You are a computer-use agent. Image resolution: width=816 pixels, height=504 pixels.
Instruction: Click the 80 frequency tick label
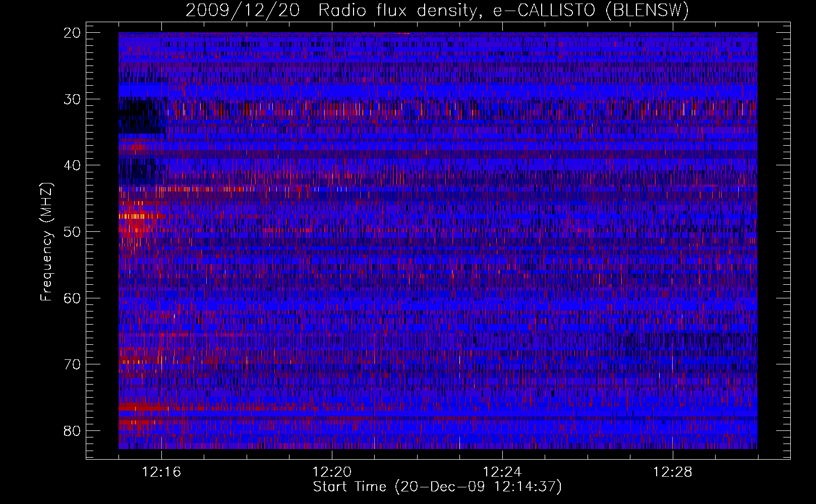coord(73,431)
